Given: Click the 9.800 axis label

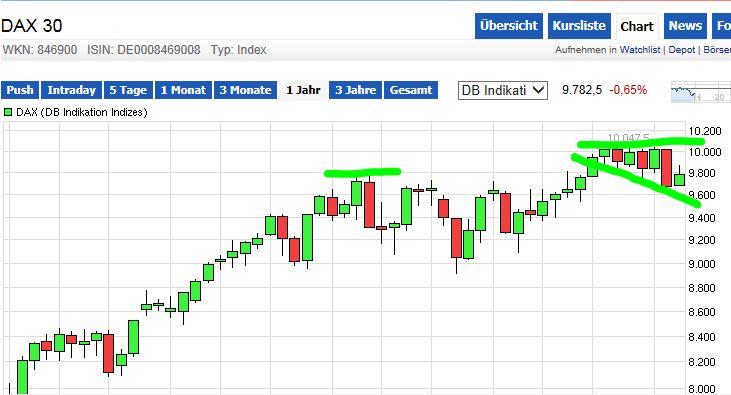Looking at the screenshot, I should (702, 173).
